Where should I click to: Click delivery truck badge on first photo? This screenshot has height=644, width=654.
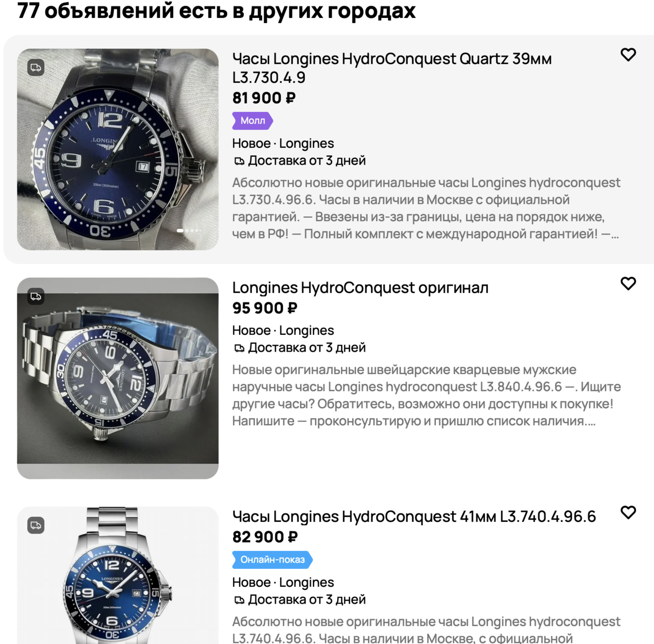point(36,67)
